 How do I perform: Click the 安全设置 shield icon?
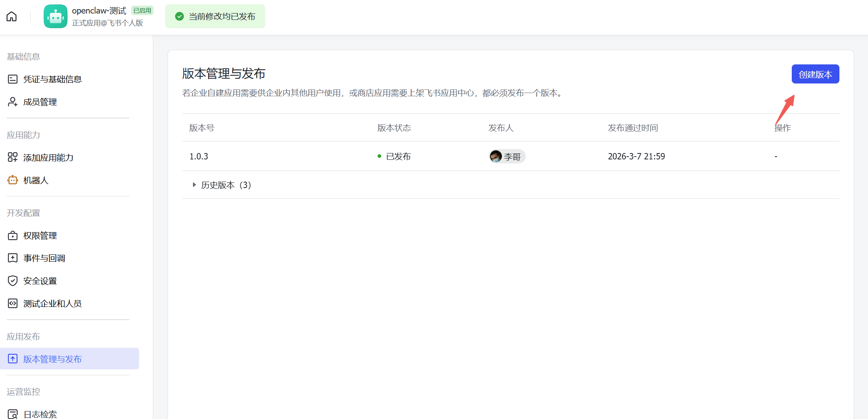[x=13, y=281]
